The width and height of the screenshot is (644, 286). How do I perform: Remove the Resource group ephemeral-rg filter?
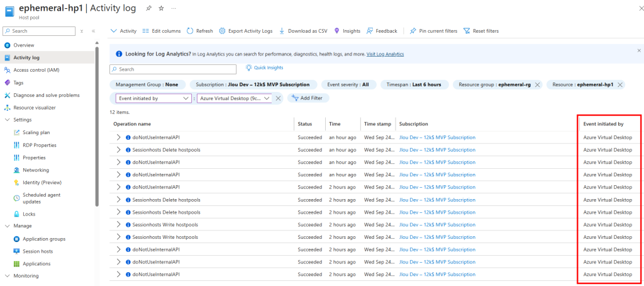pos(538,84)
